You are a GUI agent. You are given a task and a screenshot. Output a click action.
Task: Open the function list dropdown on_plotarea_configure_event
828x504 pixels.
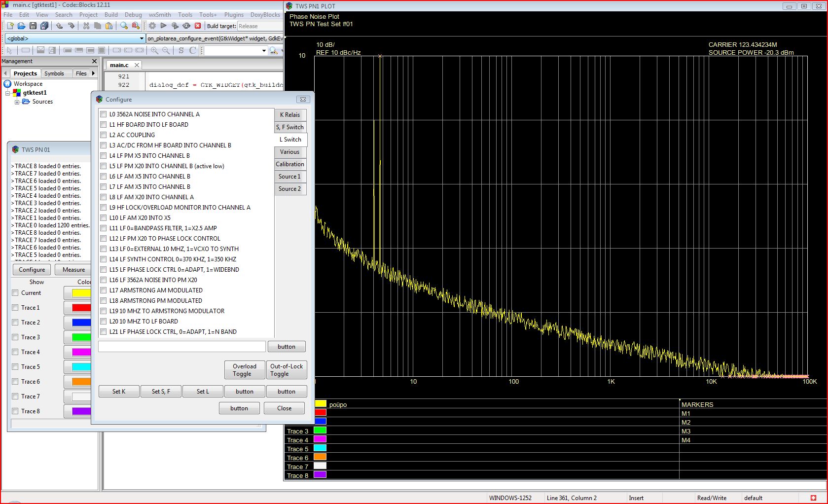point(215,38)
